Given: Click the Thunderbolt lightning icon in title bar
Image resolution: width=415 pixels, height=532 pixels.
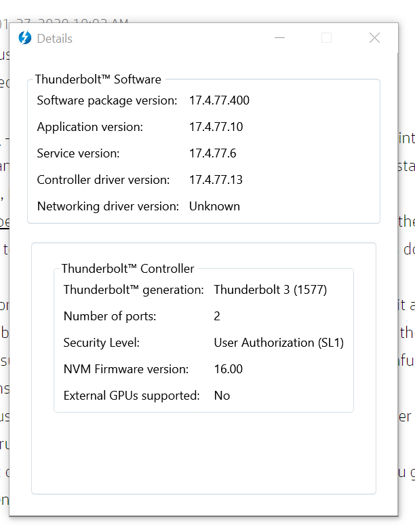Looking at the screenshot, I should [25, 38].
